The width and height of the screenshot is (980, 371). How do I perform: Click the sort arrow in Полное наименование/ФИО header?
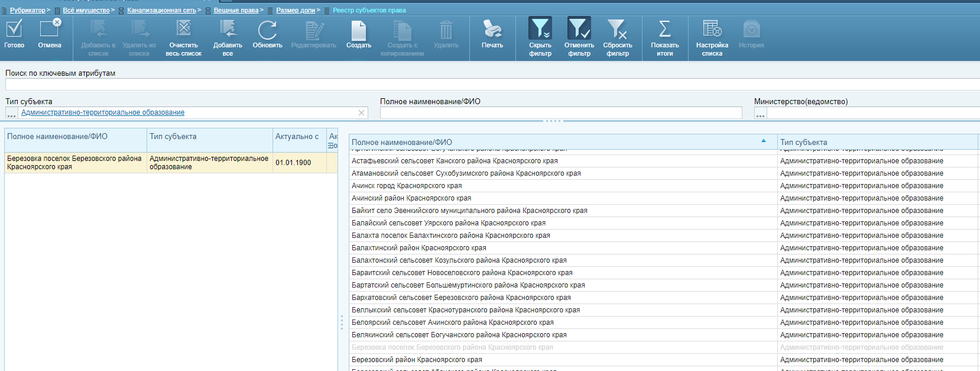click(764, 141)
